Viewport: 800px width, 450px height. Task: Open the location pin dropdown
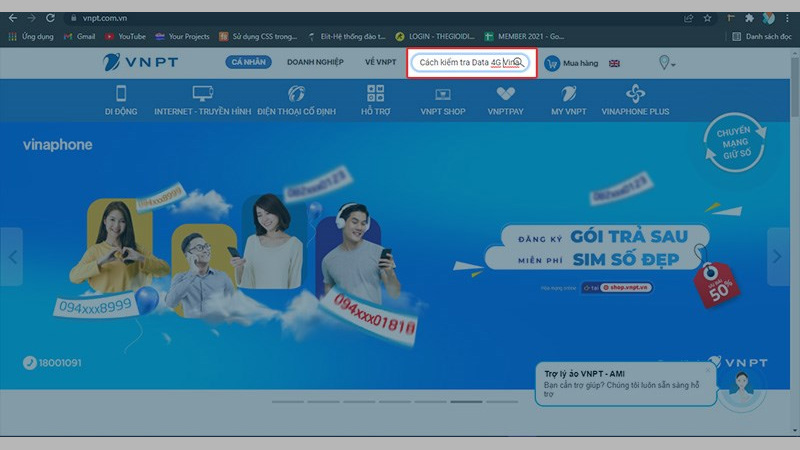point(666,63)
